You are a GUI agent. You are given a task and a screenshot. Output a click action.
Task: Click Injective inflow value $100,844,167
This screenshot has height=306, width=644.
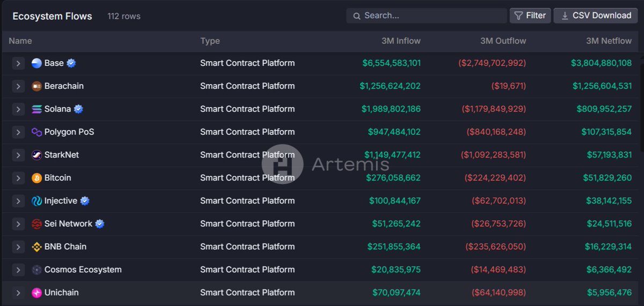tap(395, 201)
